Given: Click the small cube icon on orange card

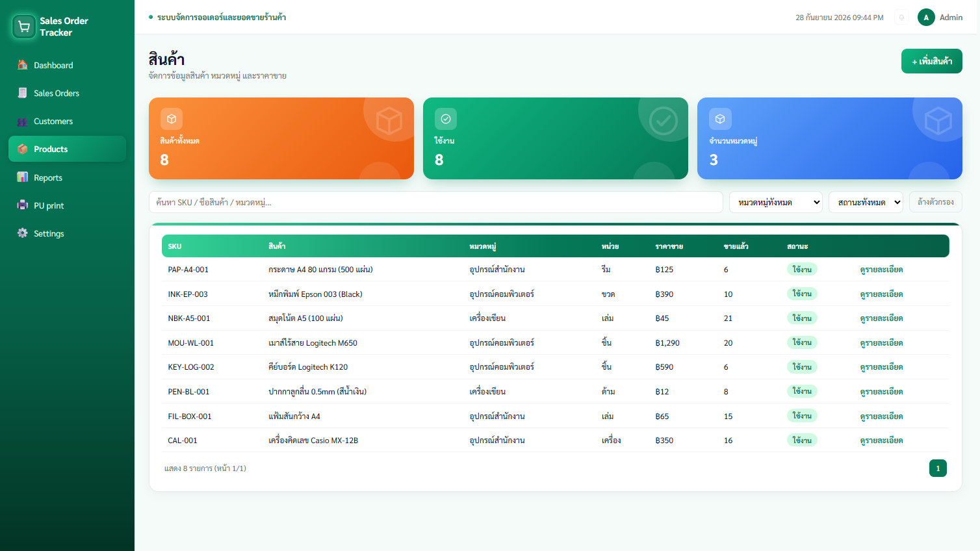Looking at the screenshot, I should [172, 119].
